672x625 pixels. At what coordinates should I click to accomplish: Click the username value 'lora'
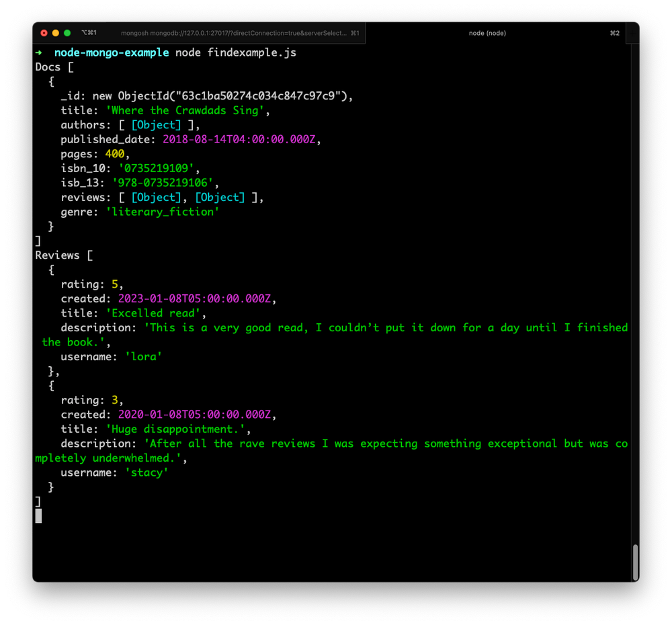[x=143, y=356]
